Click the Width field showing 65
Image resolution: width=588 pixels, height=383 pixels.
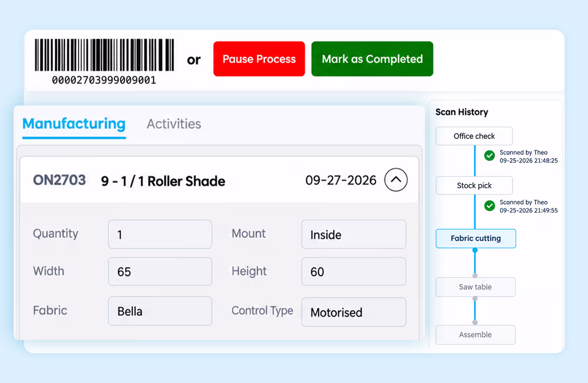pyautogui.click(x=160, y=271)
